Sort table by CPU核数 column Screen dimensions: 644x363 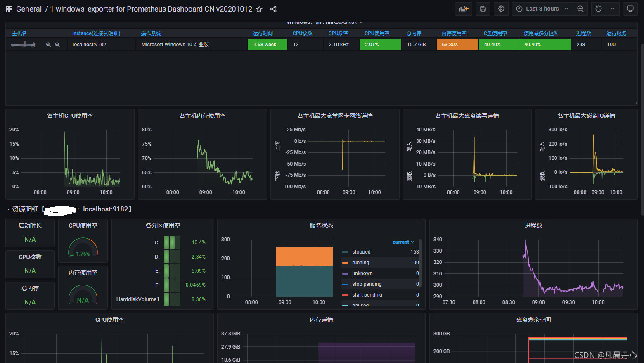click(x=303, y=33)
